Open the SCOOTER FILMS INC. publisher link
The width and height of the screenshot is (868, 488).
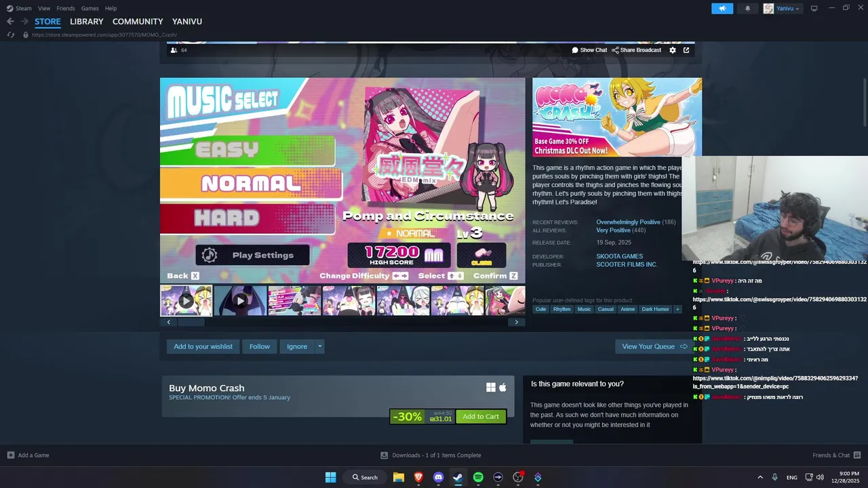pyautogui.click(x=627, y=264)
